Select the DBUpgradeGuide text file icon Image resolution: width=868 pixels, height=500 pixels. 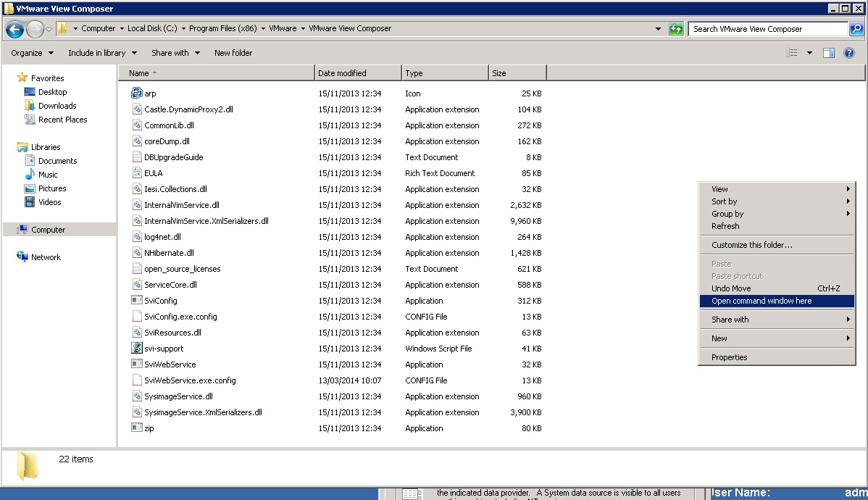pos(137,157)
